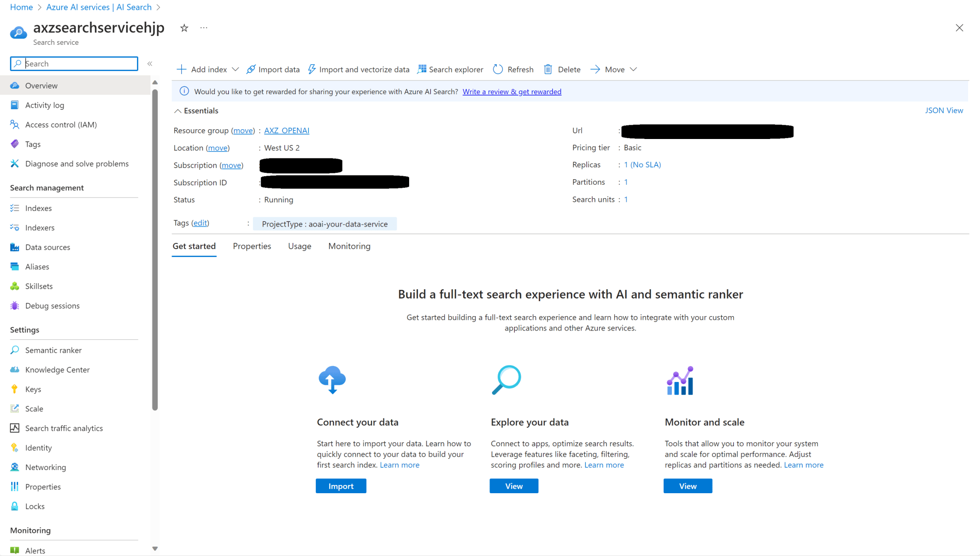Collapse the left sidebar menu

tap(150, 64)
